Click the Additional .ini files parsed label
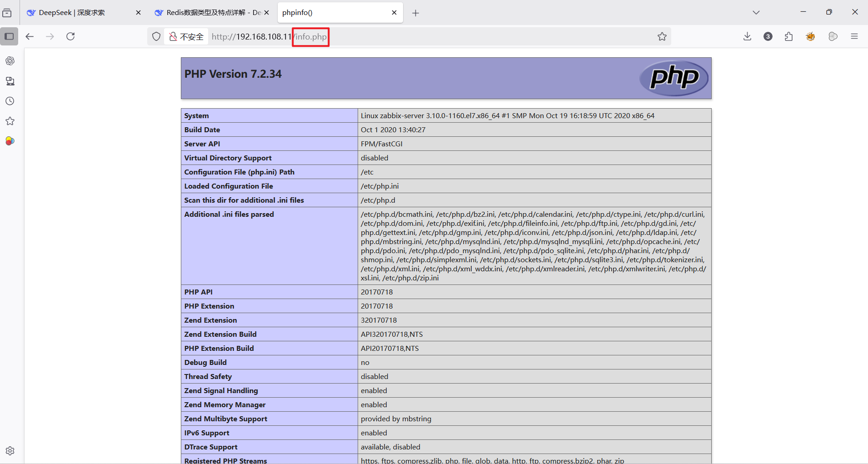Viewport: 868px width, 464px height. tap(229, 215)
